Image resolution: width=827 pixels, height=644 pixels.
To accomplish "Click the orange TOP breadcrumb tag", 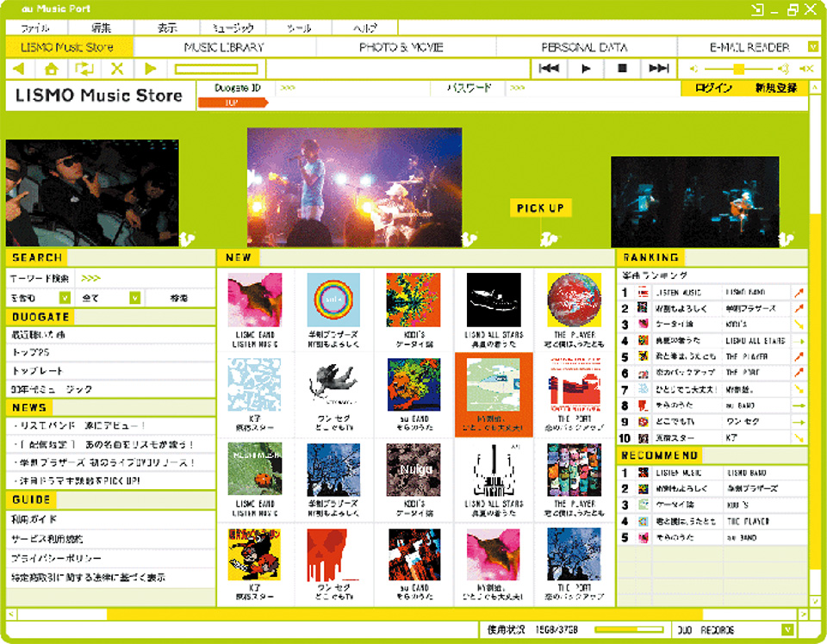I will [233, 102].
